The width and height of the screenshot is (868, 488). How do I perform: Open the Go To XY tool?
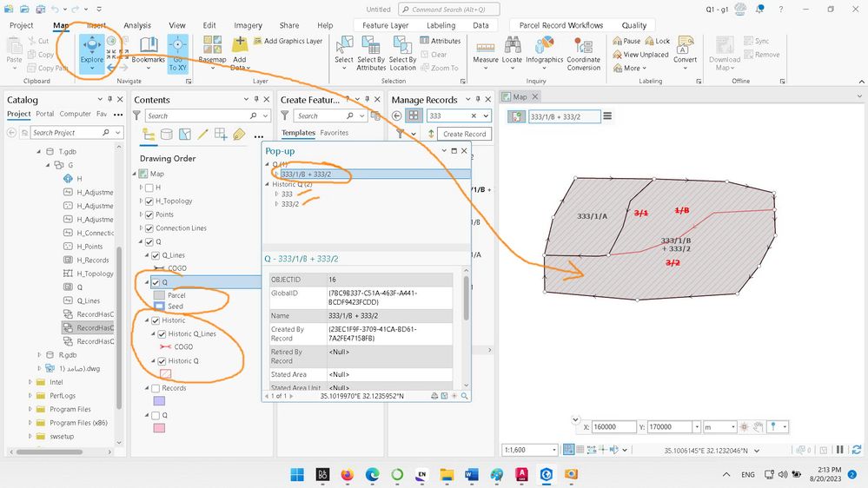[x=178, y=54]
